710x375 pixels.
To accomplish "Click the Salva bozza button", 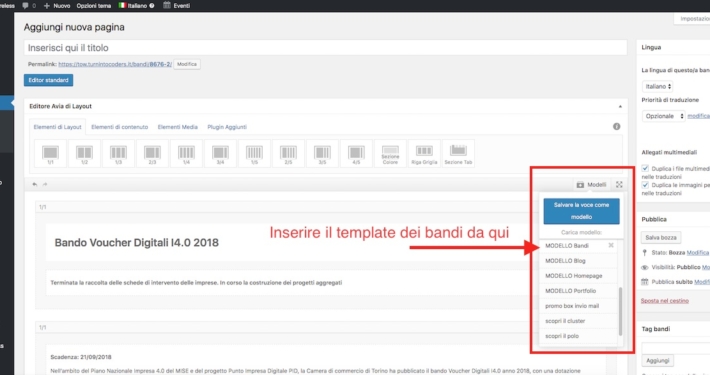I will (x=661, y=237).
